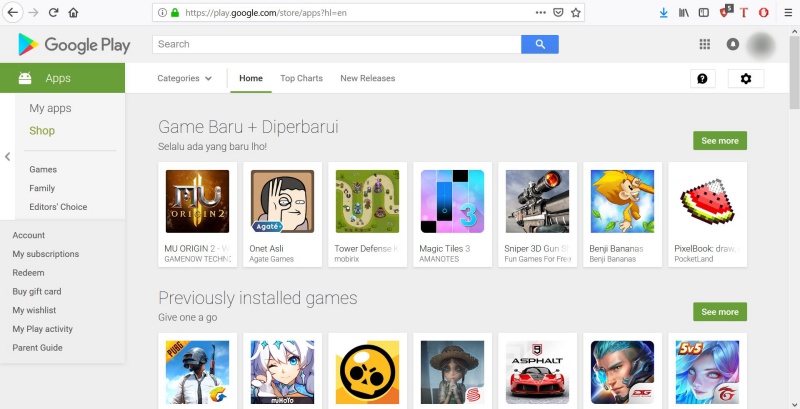The image size is (800, 409).
Task: Select Shop in the sidebar
Action: [42, 131]
